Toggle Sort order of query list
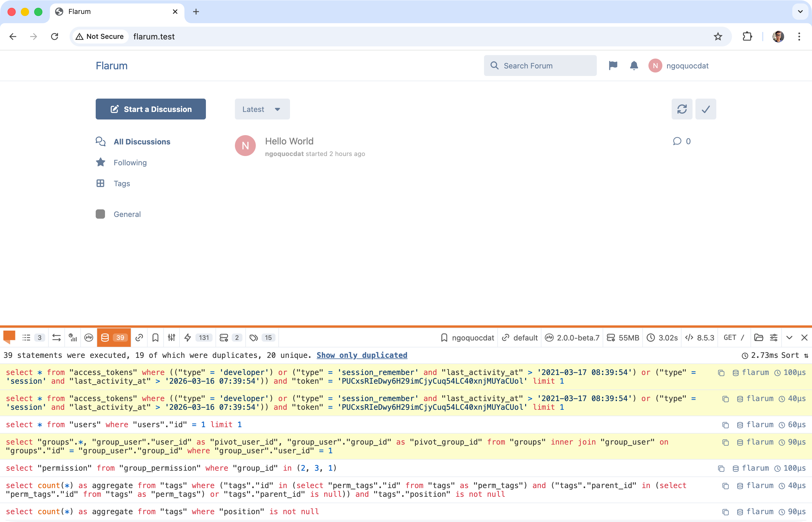The image size is (812, 522). pos(794,355)
